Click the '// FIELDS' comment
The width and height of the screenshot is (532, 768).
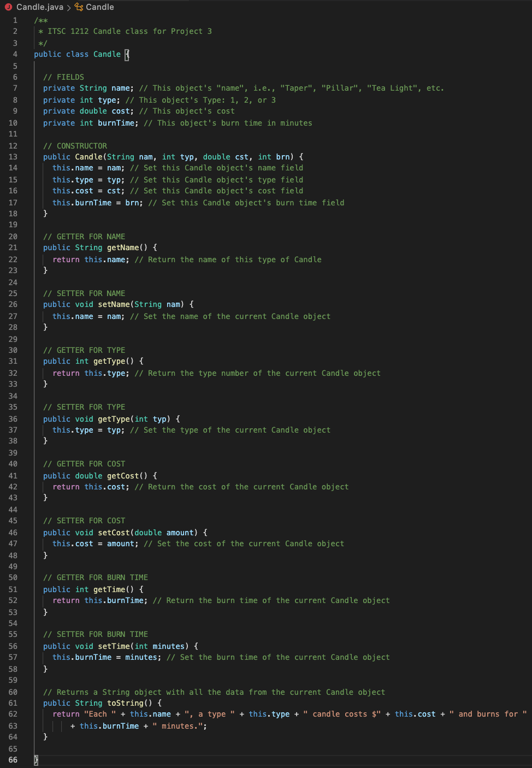click(x=63, y=77)
